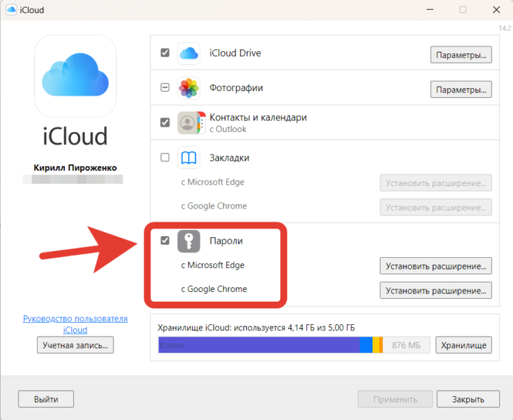Open the Хранилище storage button
The width and height of the screenshot is (513, 420).
pyautogui.click(x=464, y=345)
